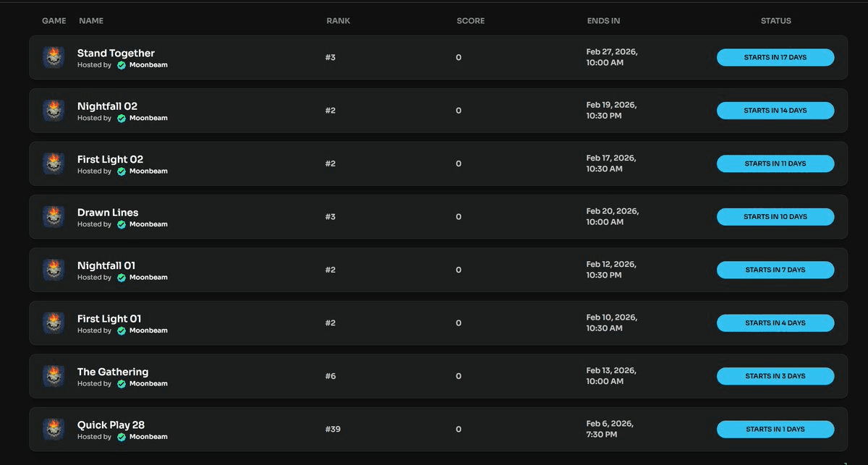Click the First Light 01 game icon
Viewport: 868px width, 465px height.
point(54,323)
